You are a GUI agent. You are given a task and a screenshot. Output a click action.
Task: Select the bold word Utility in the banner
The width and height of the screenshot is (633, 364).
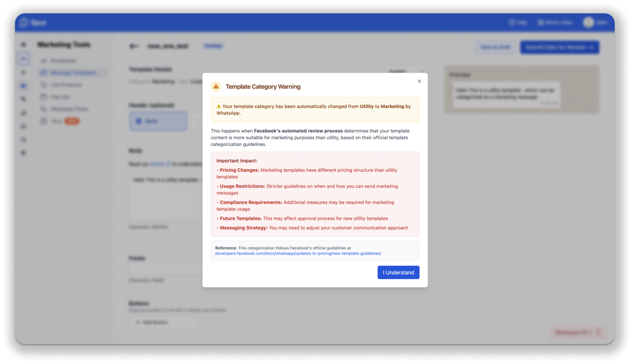[367, 106]
